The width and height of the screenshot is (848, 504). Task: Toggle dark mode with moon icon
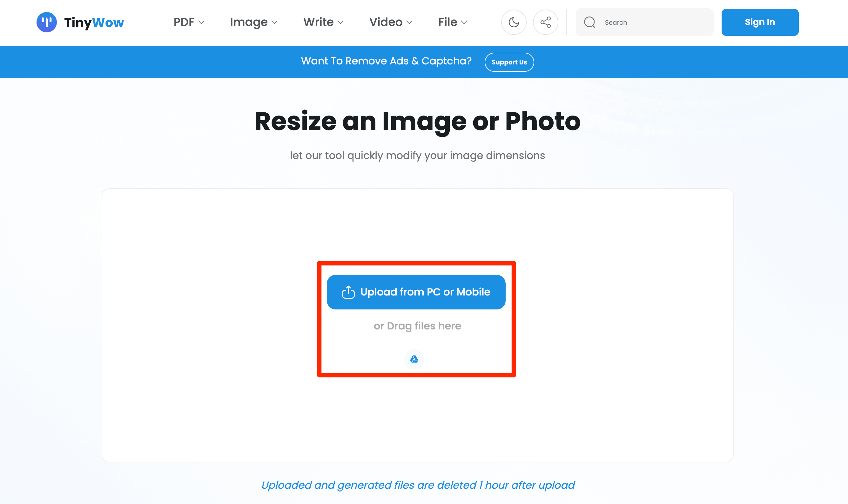click(x=514, y=23)
